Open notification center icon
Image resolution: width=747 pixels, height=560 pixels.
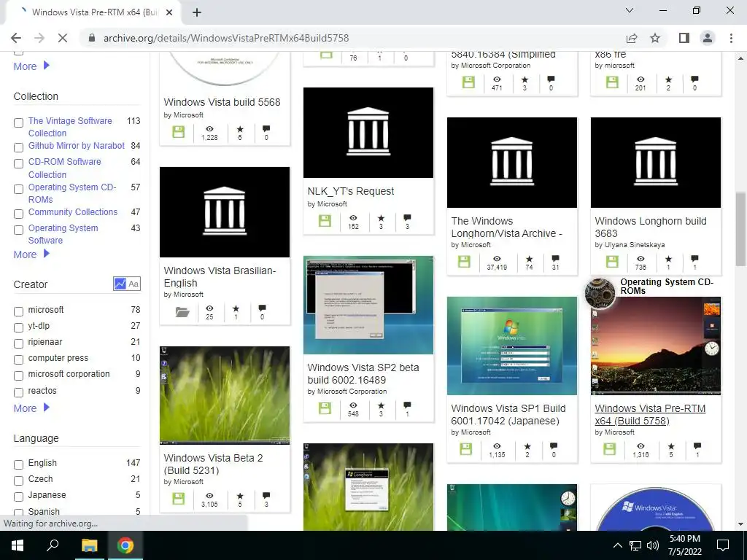pyautogui.click(x=723, y=545)
